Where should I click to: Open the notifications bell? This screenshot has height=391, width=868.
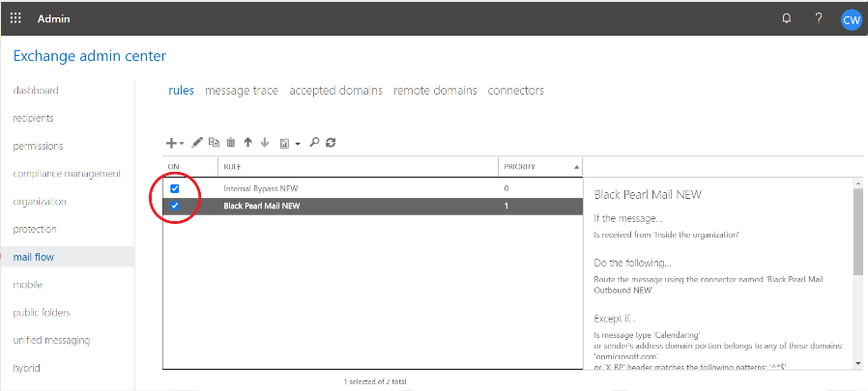pyautogui.click(x=787, y=18)
